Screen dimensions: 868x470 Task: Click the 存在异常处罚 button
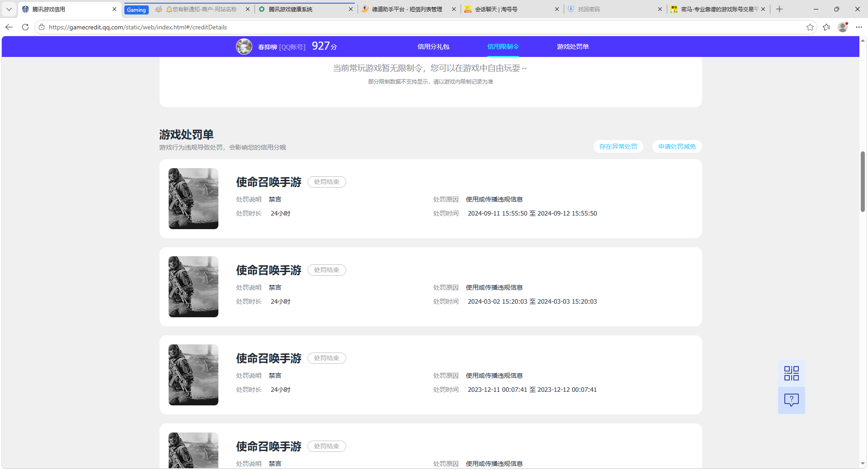(x=618, y=146)
